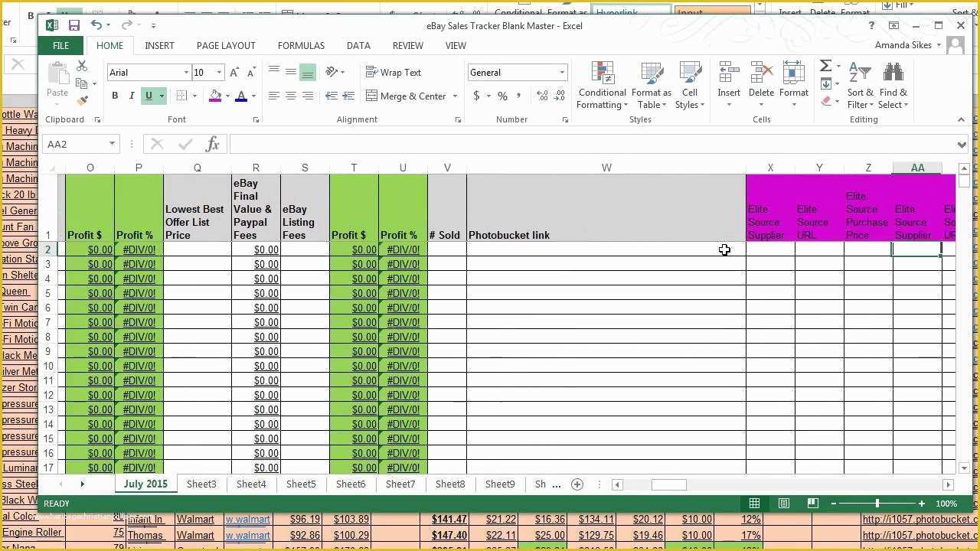Open the FILE tab
The image size is (980, 551).
[60, 46]
